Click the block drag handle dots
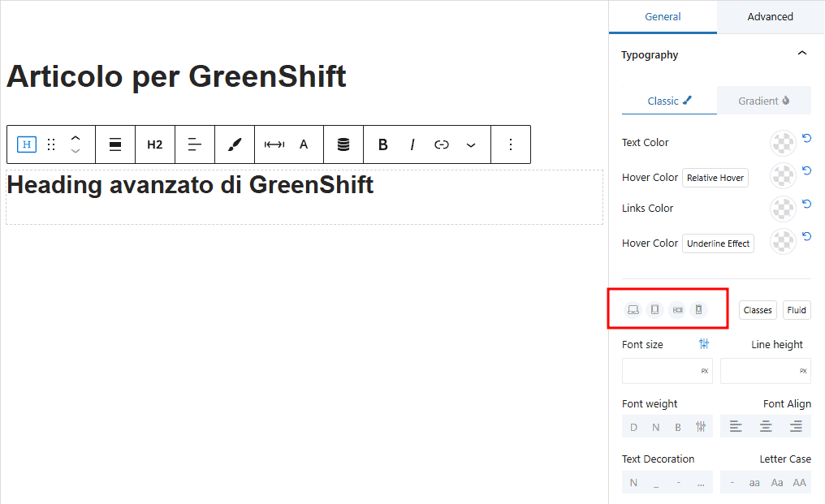 pyautogui.click(x=51, y=144)
